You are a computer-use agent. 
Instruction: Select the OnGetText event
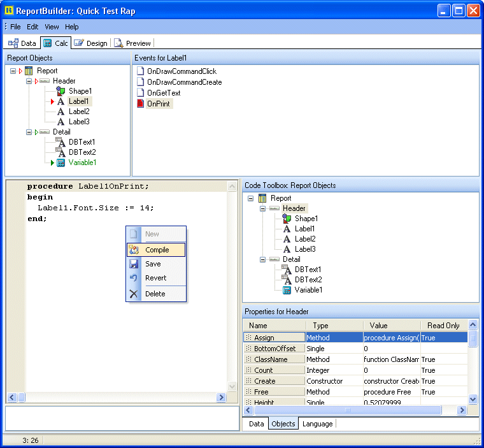tap(164, 92)
